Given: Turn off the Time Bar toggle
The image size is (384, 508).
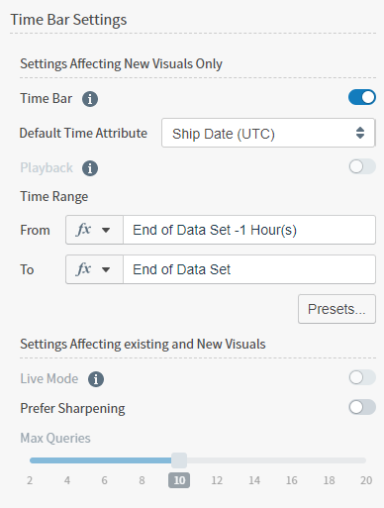Looking at the screenshot, I should tap(362, 97).
